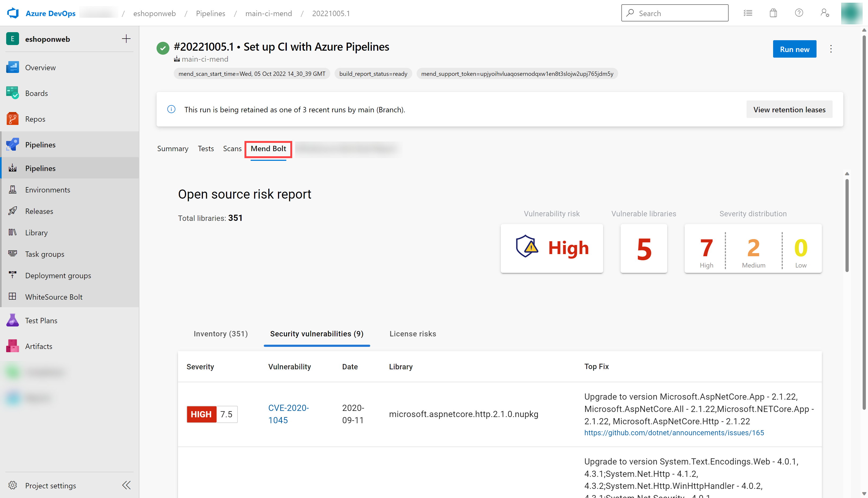Viewport: 868px width, 498px height.
Task: Select the Inventory tab showing 351 items
Action: (x=221, y=333)
